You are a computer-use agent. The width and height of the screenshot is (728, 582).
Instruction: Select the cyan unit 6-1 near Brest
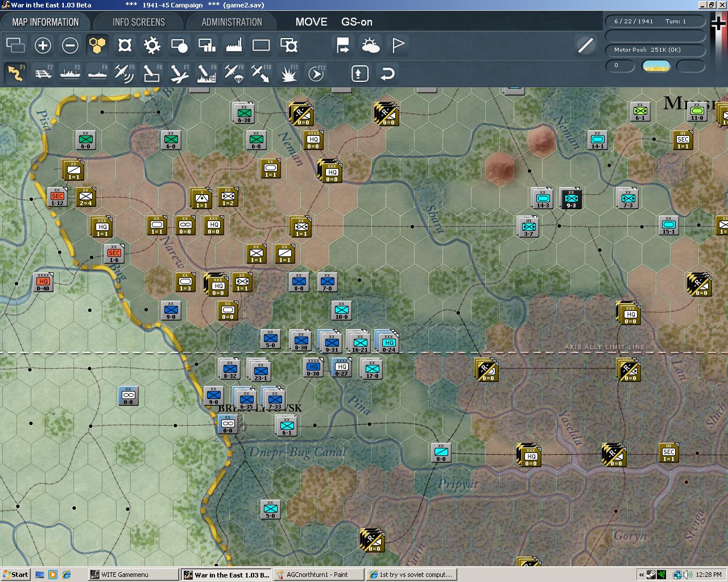click(287, 426)
